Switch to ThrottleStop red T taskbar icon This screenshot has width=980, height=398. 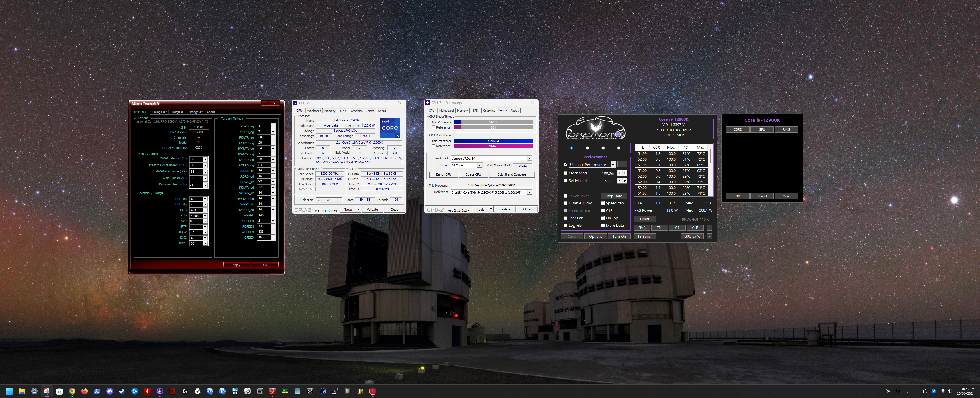click(x=373, y=391)
